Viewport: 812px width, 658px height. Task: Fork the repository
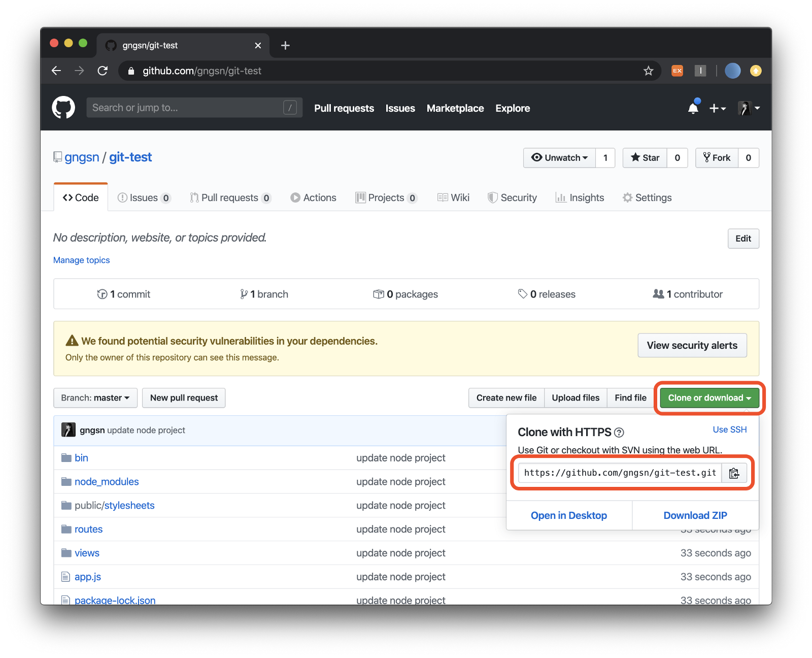(x=717, y=158)
